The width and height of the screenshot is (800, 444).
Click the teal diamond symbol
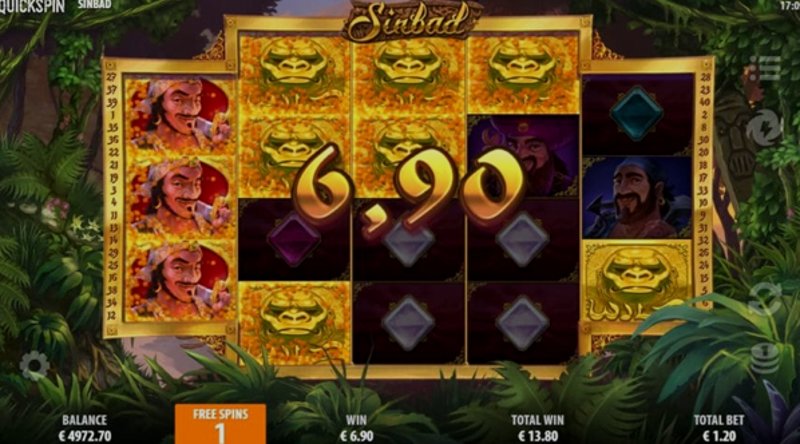(x=636, y=114)
